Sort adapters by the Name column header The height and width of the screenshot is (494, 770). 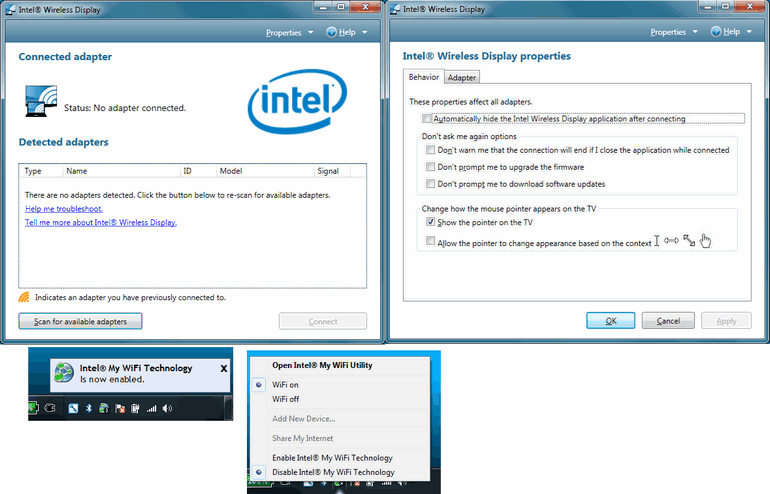(x=121, y=171)
